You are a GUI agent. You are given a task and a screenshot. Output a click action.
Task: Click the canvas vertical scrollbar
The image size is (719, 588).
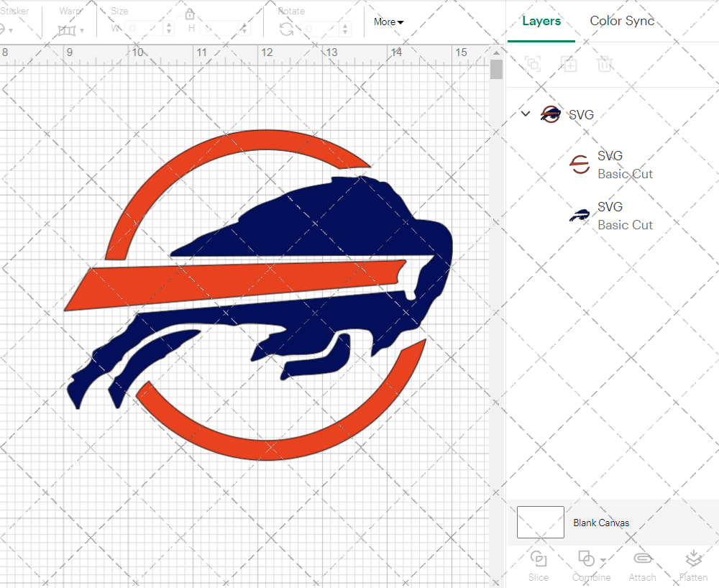coord(495,69)
